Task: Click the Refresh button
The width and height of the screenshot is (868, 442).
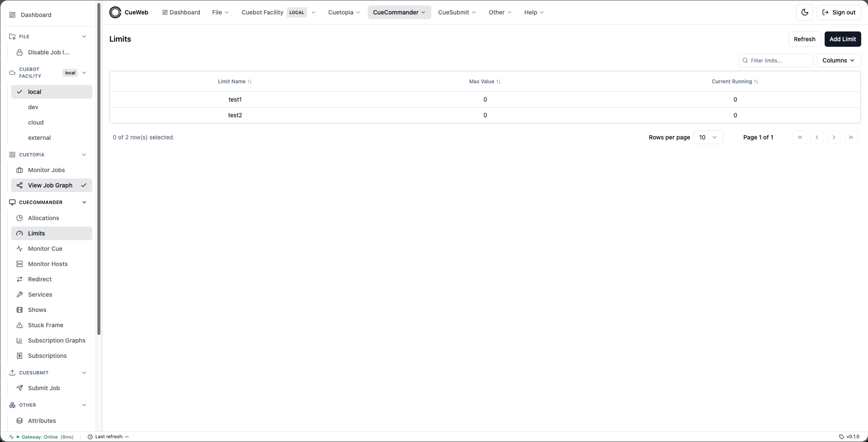Action: click(804, 39)
